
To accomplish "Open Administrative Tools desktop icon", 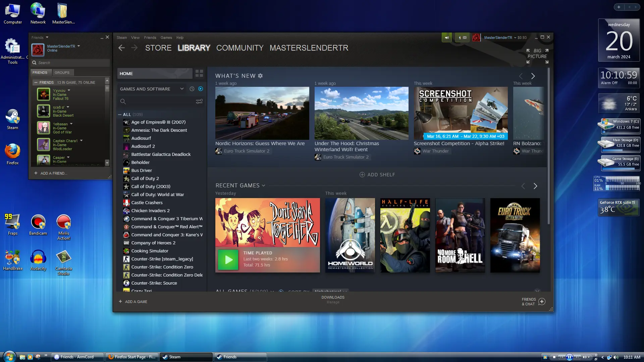I will coord(13,51).
